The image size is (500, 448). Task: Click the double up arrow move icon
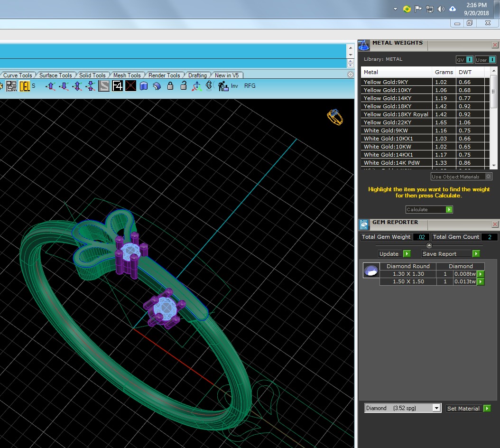click(x=77, y=86)
